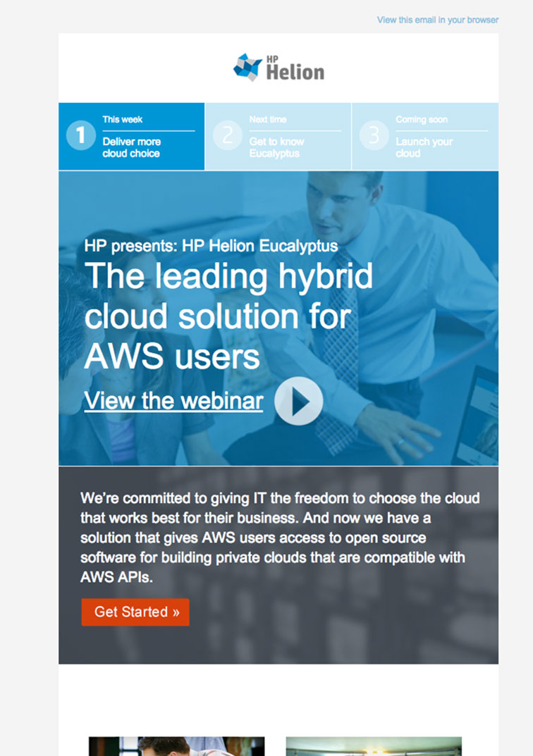
Task: Click the hybrid cloud solution headline
Action: click(x=228, y=316)
